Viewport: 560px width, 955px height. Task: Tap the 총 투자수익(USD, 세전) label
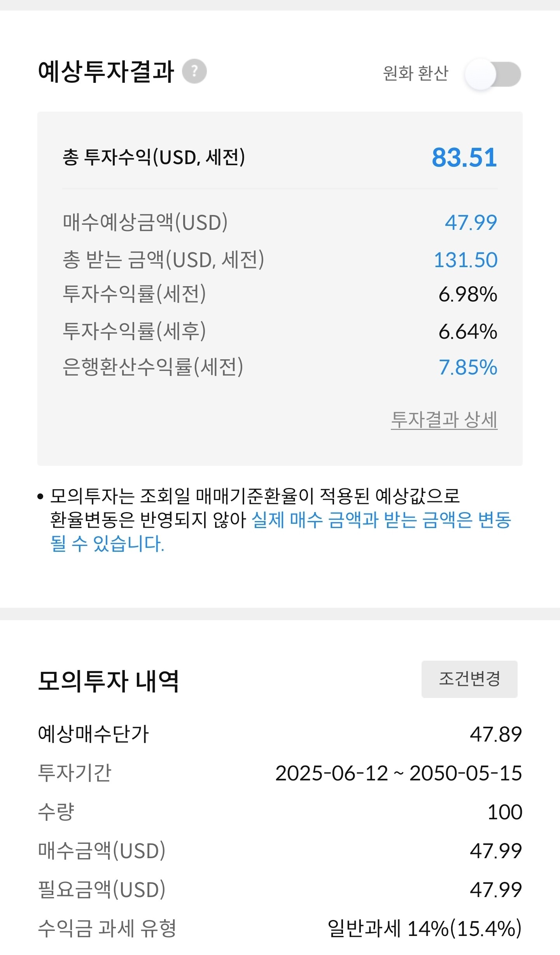tap(154, 157)
